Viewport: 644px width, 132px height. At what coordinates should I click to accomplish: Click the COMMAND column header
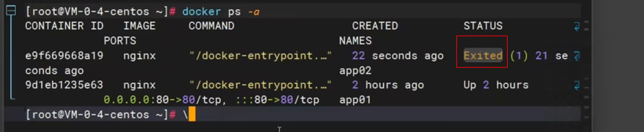[211, 26]
